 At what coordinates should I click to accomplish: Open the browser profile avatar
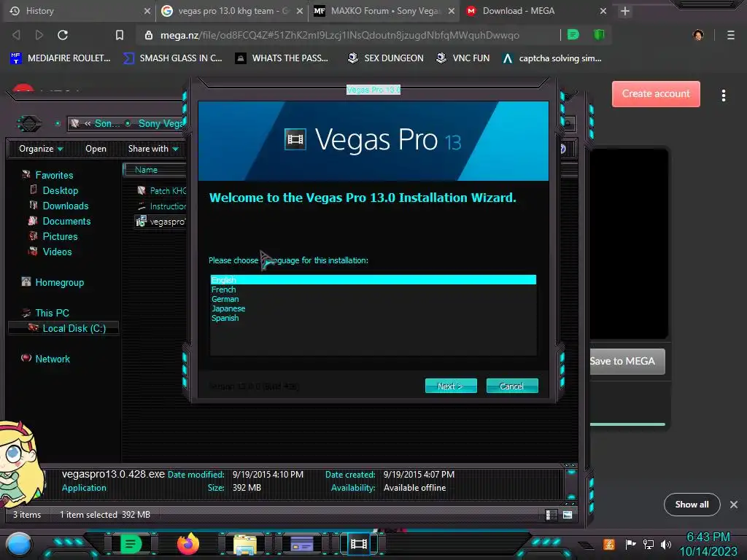click(x=698, y=35)
